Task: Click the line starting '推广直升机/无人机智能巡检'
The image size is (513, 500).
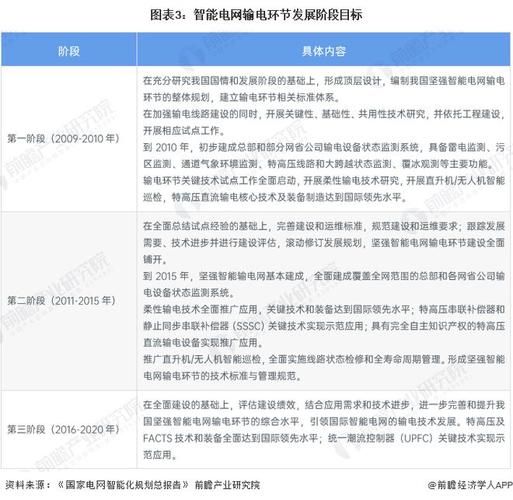Action: (324, 359)
